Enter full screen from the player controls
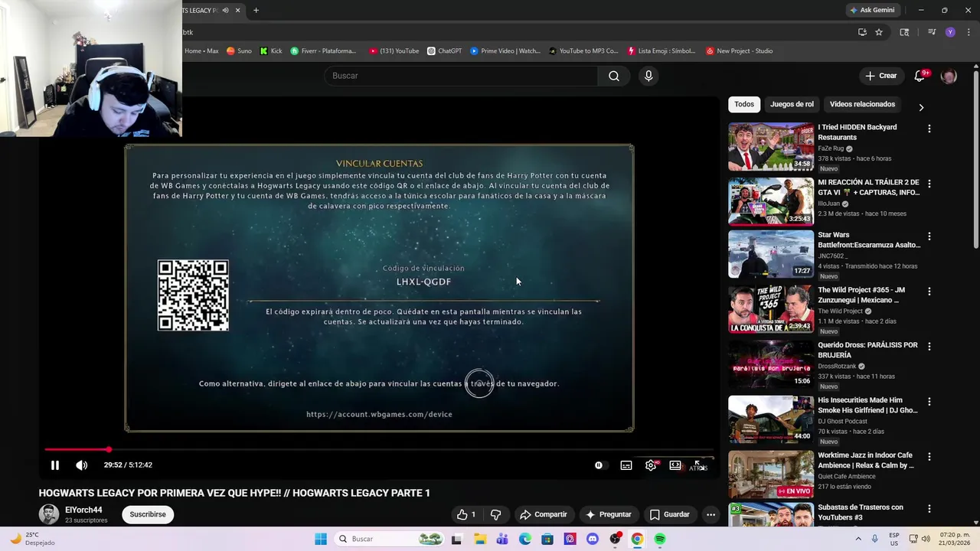 coord(698,465)
